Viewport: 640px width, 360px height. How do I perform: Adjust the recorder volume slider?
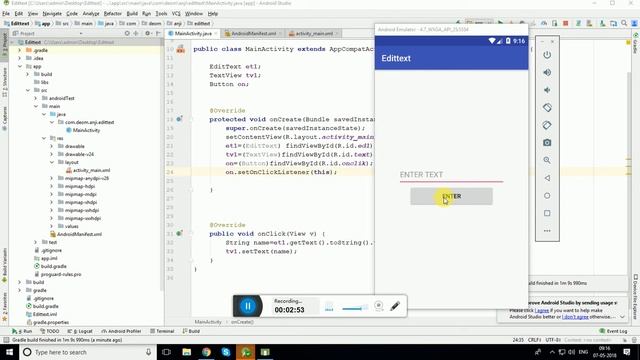(354, 308)
